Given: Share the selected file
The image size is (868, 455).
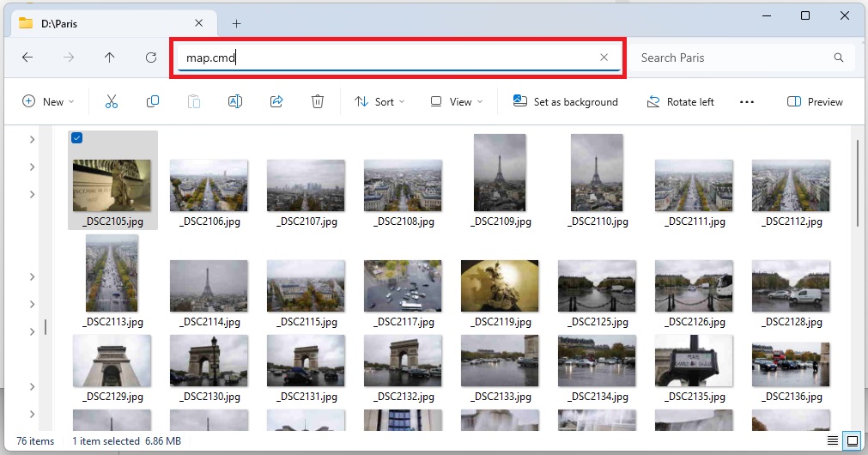Looking at the screenshot, I should 276,102.
